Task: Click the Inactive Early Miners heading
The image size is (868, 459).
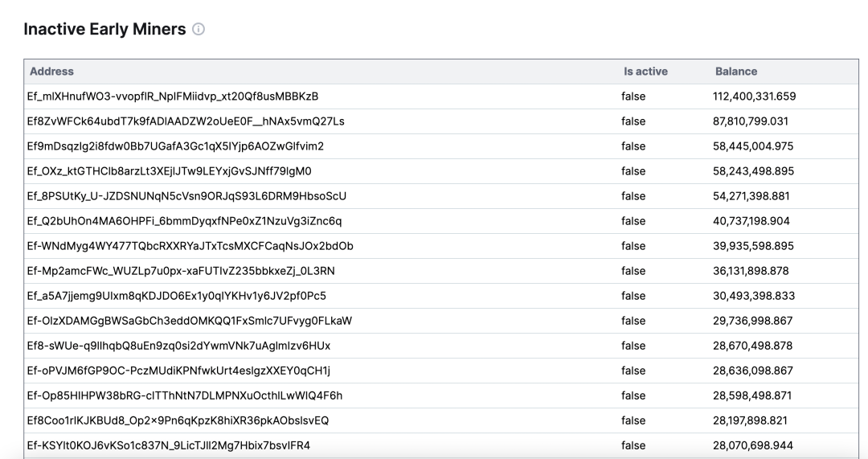Action: click(x=104, y=30)
